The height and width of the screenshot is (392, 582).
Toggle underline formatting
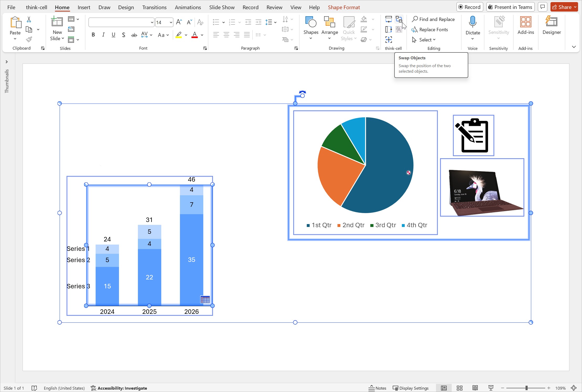click(x=113, y=35)
